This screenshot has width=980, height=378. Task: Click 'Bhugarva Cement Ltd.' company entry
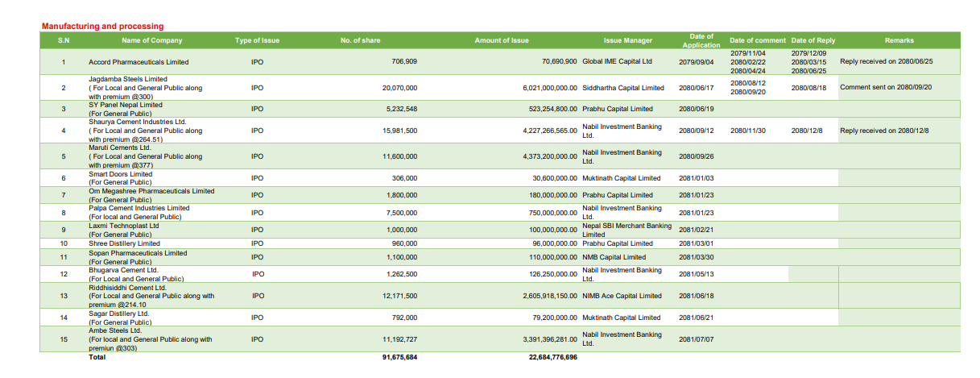point(123,270)
